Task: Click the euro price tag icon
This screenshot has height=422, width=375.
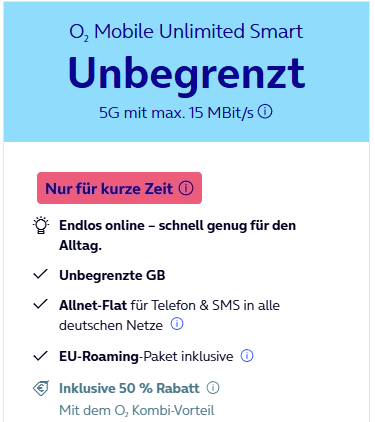Action: pyautogui.click(x=41, y=388)
